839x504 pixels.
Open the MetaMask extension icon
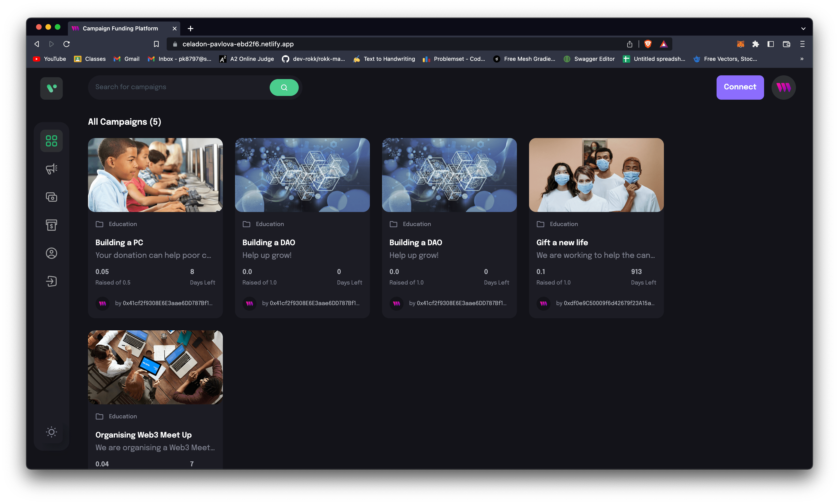[x=740, y=44]
